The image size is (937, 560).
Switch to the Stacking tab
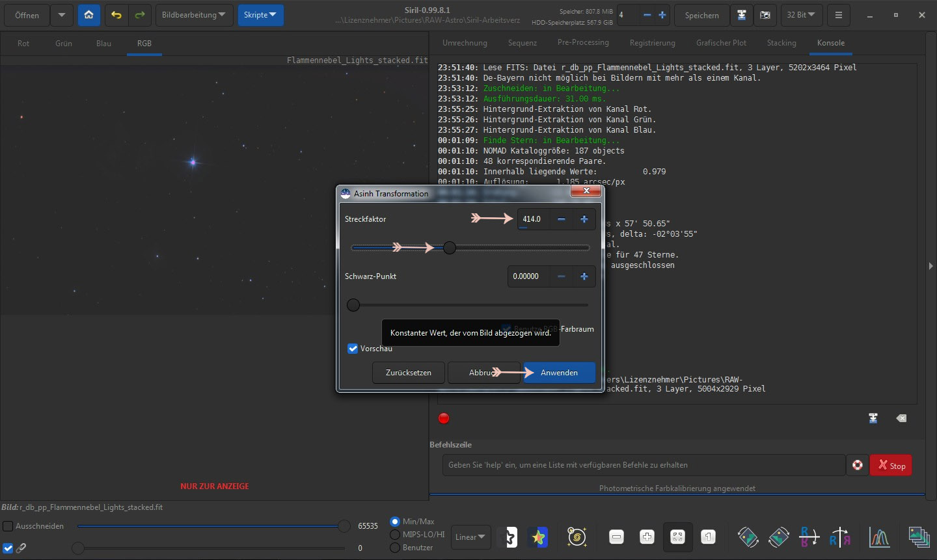tap(781, 43)
